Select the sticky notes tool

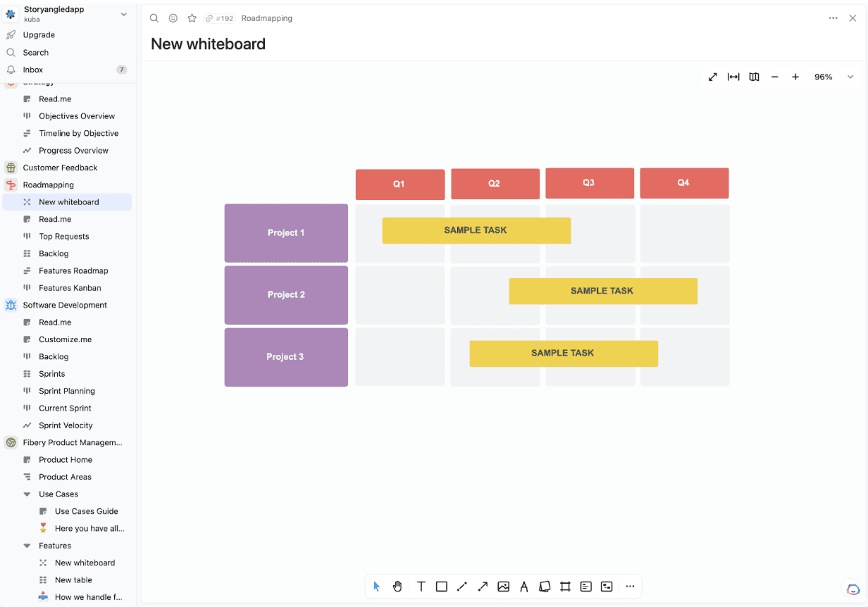point(545,586)
